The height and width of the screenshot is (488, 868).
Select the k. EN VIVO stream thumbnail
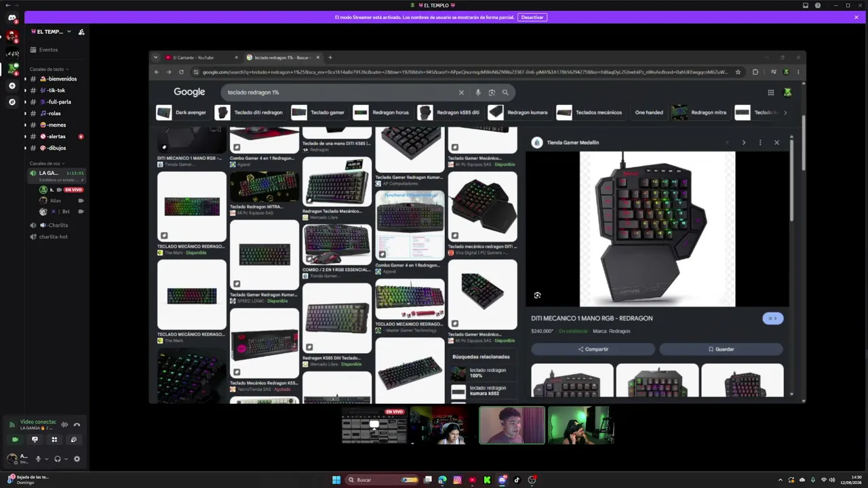click(x=374, y=426)
